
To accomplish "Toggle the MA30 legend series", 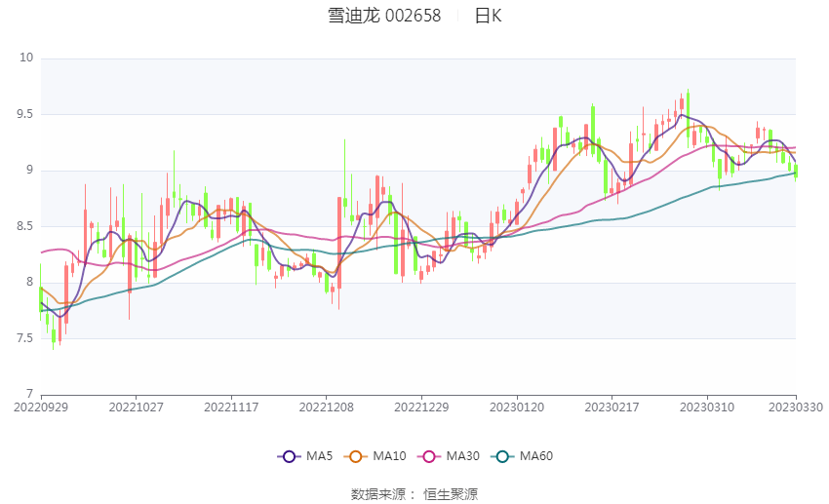I will (449, 456).
